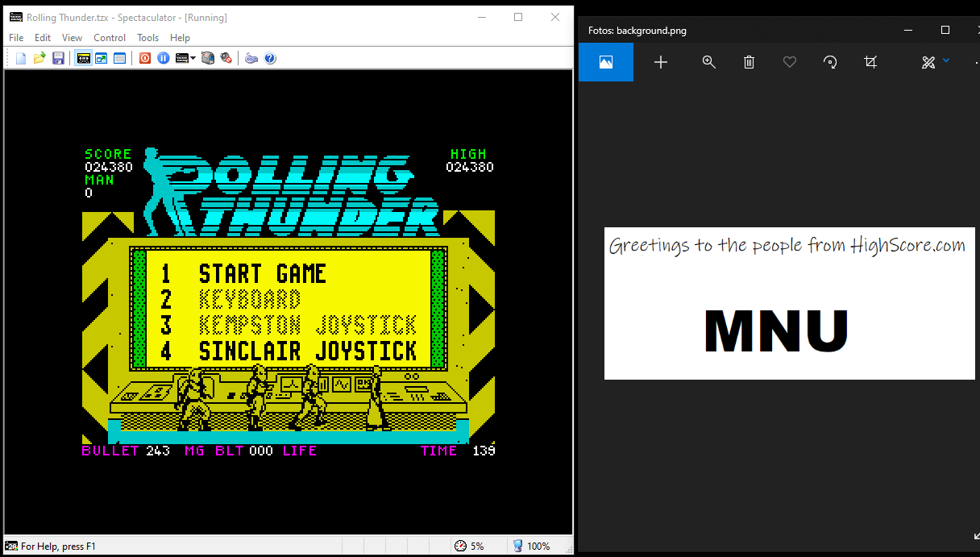
Task: Toggle full-screen mode with green arrow icon
Action: tap(102, 58)
